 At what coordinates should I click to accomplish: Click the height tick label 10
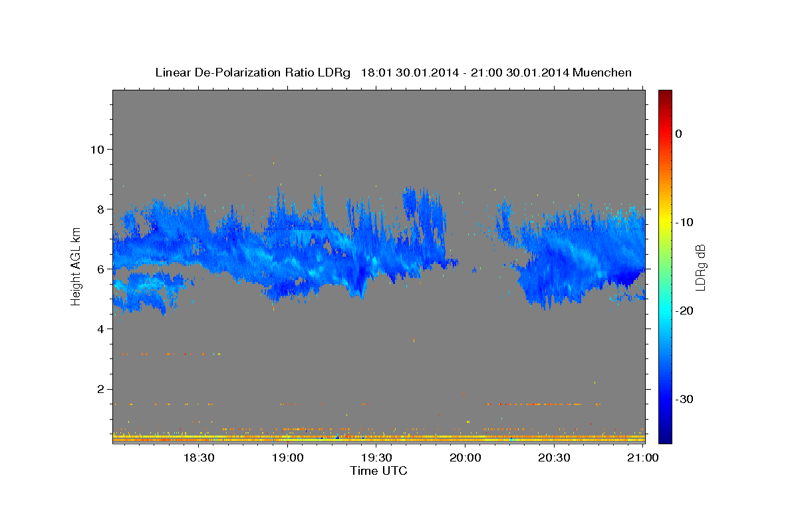(97, 149)
